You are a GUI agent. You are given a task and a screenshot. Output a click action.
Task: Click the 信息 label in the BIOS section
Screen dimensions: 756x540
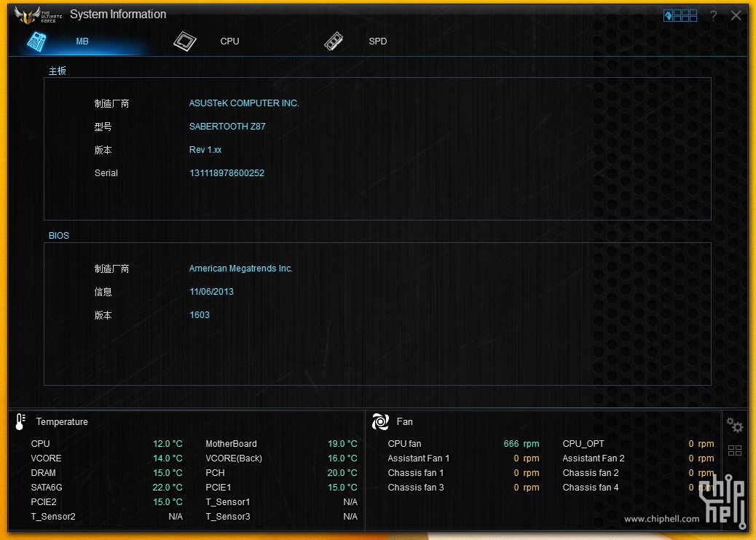point(103,292)
